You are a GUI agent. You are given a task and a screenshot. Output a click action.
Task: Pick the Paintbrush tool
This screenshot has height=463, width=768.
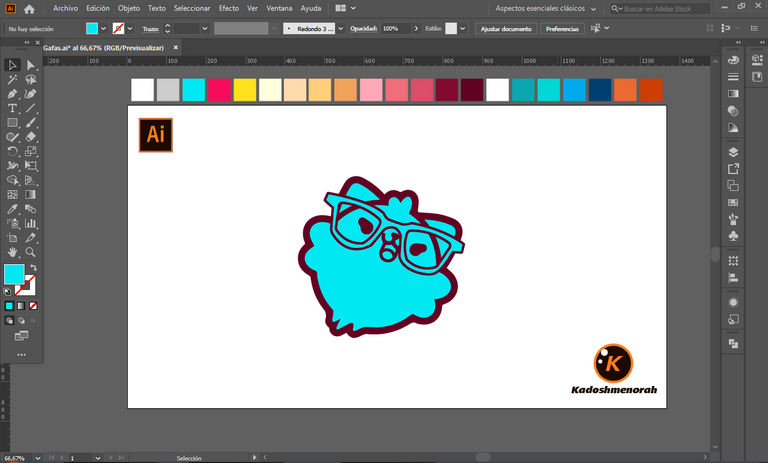[x=30, y=122]
